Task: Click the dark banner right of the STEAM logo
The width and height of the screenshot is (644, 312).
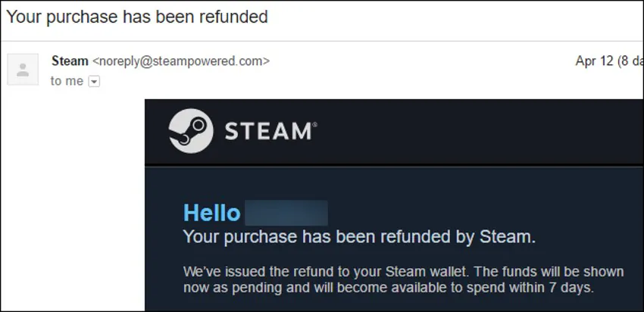Action: click(477, 131)
